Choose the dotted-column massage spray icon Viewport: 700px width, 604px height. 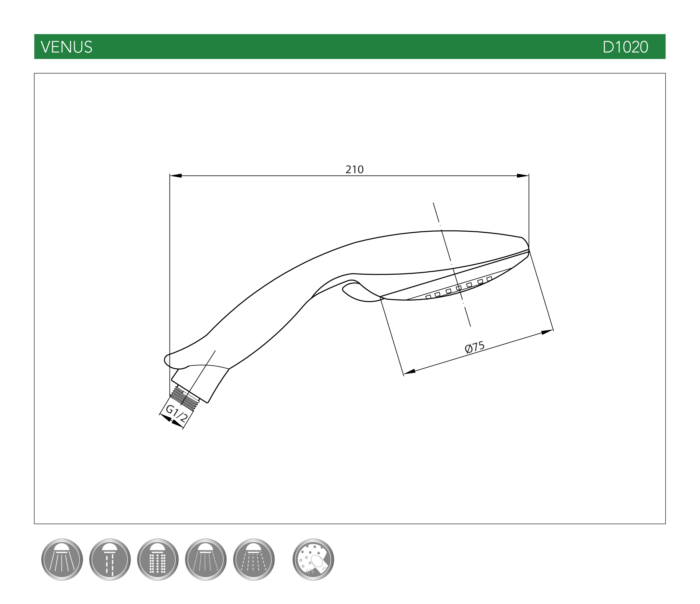pos(158,559)
